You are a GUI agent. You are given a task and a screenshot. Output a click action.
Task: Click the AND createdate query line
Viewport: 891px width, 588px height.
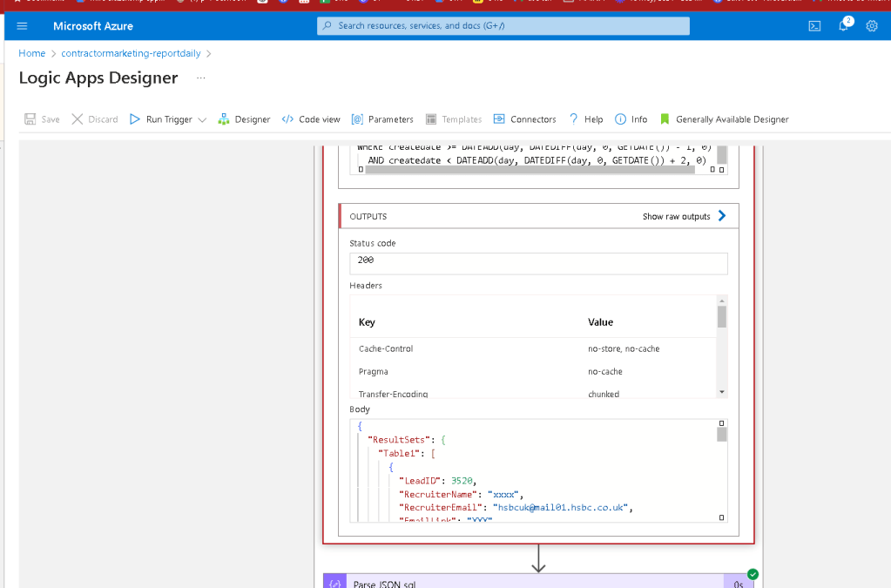click(x=537, y=160)
